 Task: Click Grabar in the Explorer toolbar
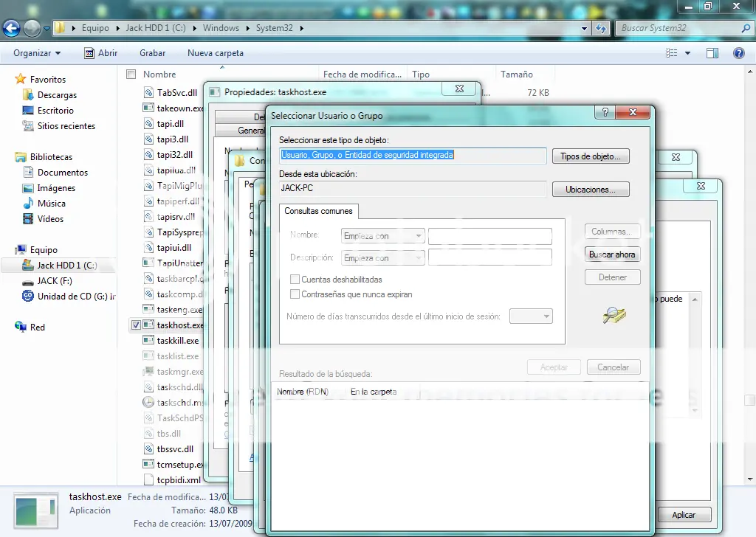[152, 53]
